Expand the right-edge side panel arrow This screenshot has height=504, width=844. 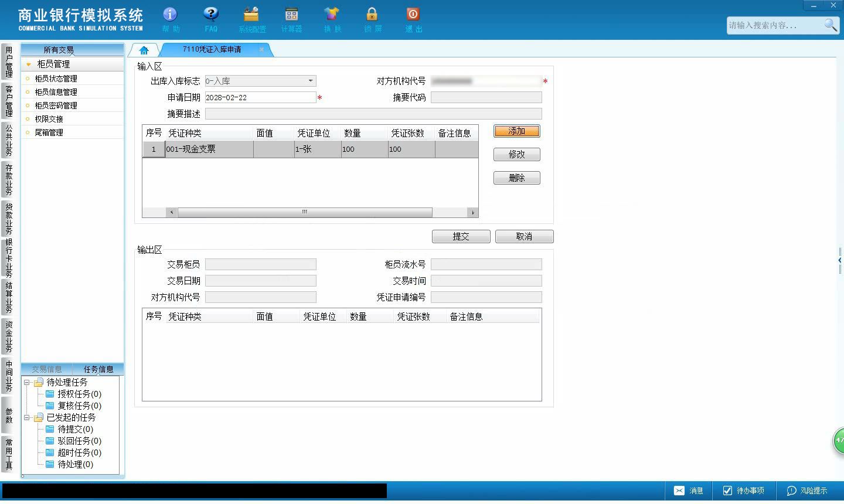840,260
